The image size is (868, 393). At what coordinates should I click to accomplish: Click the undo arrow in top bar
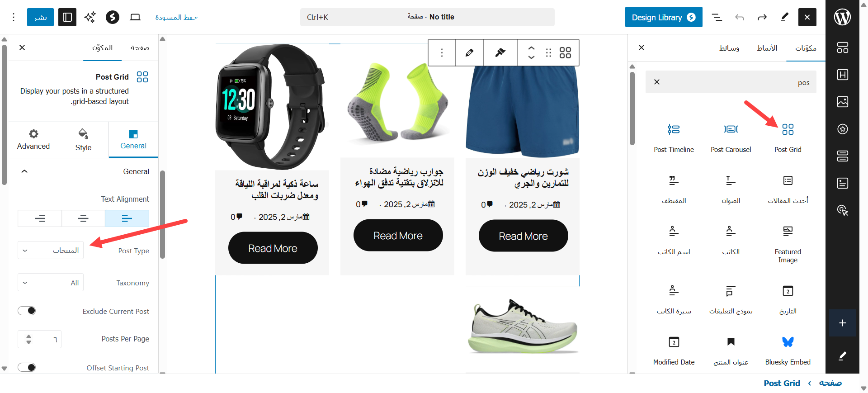[740, 17]
